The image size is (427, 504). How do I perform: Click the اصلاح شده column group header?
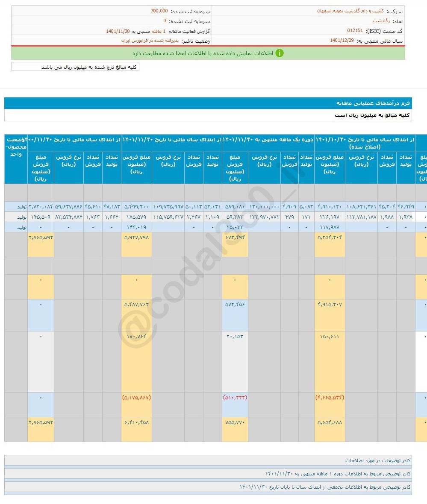(364, 143)
